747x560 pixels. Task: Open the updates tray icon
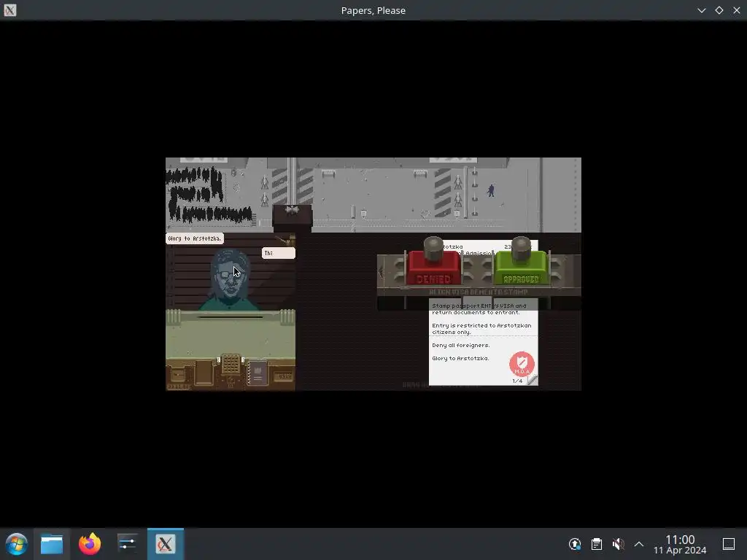pos(575,544)
